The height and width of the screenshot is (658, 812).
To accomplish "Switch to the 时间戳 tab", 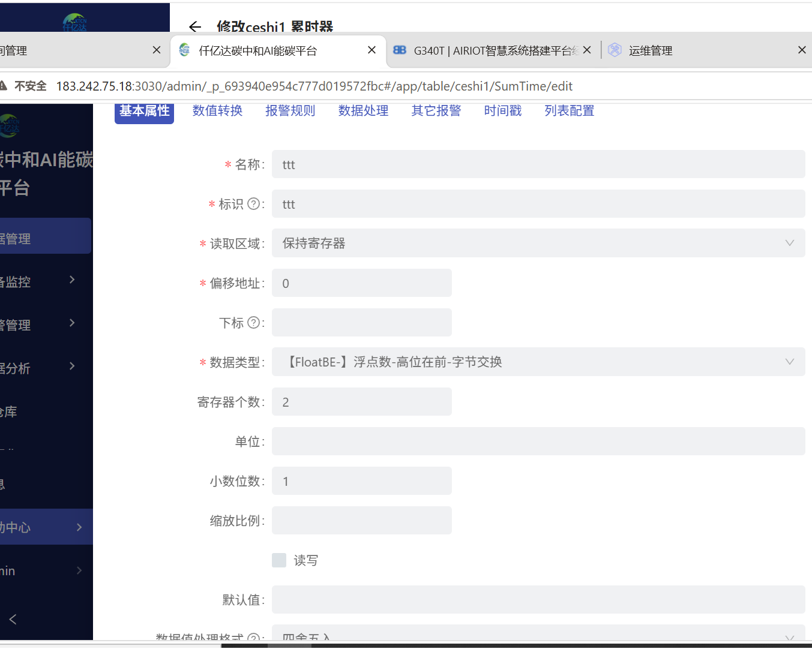I will click(503, 111).
